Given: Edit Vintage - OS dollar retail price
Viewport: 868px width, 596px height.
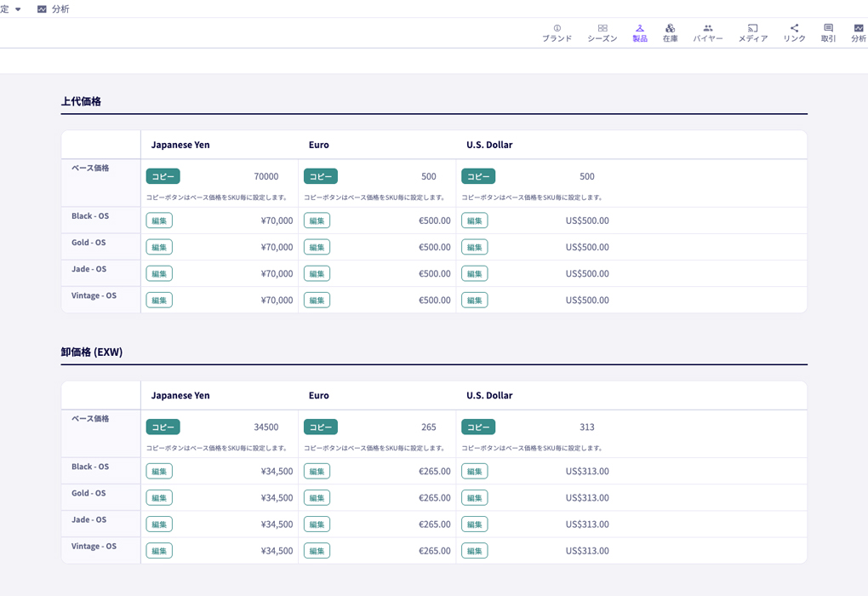Looking at the screenshot, I should tap(474, 300).
